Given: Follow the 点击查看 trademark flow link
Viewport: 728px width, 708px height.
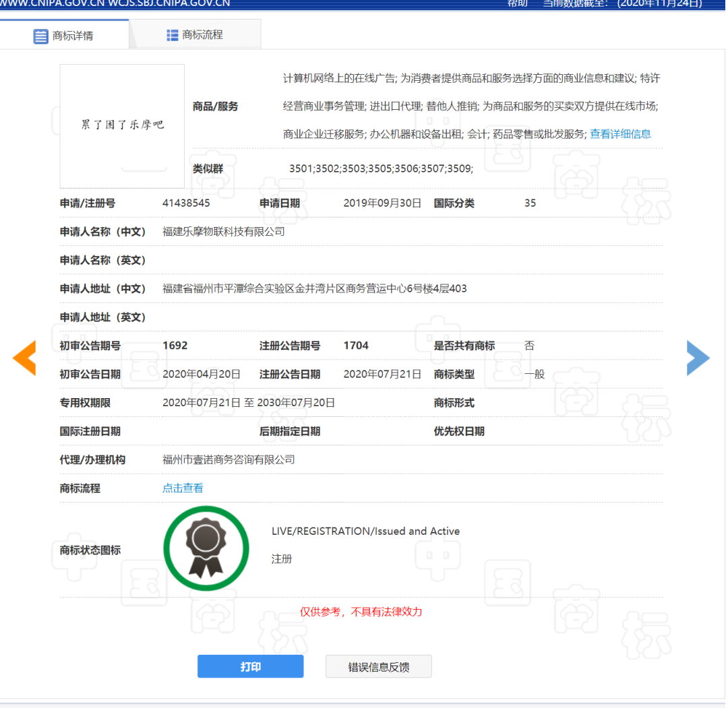Looking at the screenshot, I should point(183,488).
